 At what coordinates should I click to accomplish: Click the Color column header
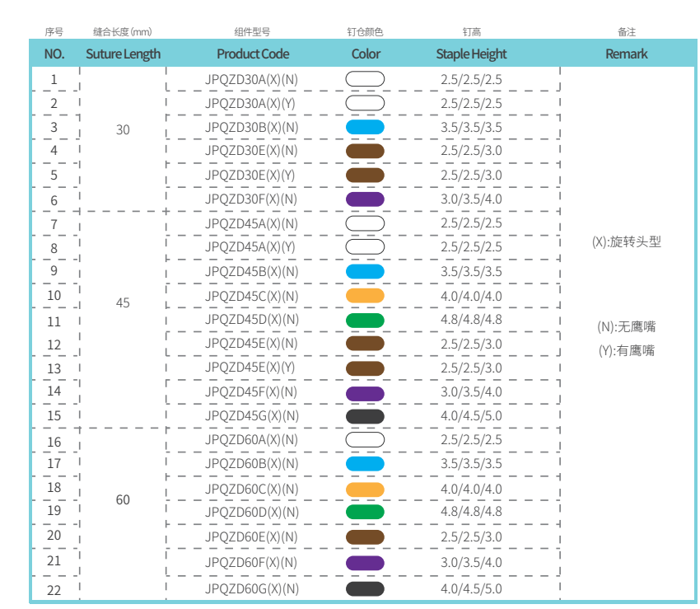pyautogui.click(x=366, y=54)
